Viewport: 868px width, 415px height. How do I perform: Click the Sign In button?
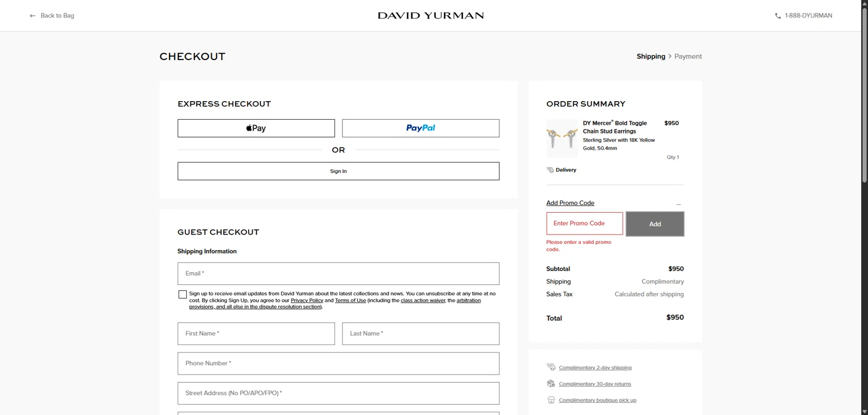339,171
